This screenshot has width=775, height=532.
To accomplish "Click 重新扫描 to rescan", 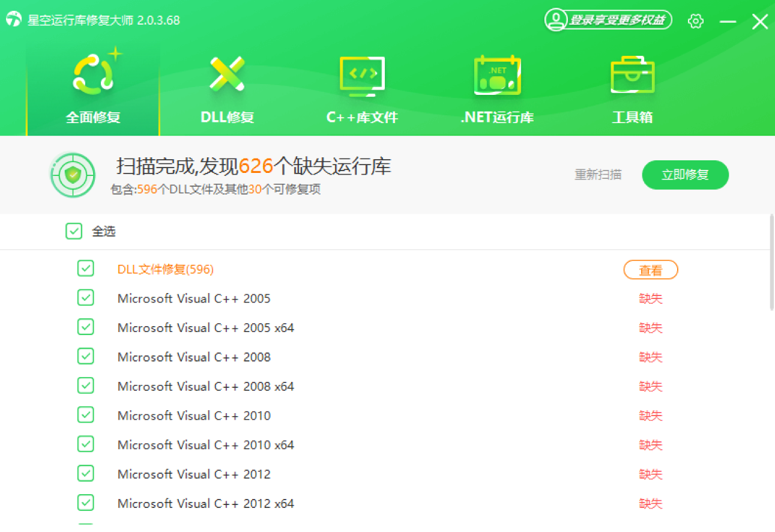I will pos(598,175).
